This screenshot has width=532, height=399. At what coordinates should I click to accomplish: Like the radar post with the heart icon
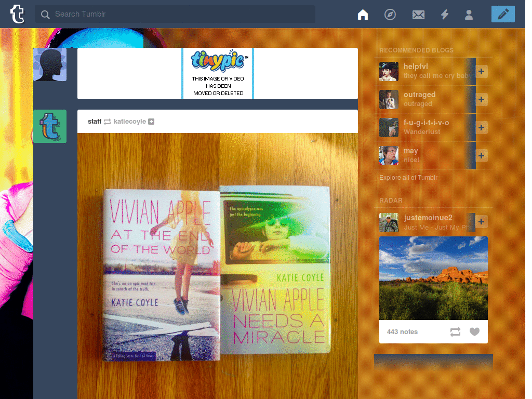pos(474,331)
